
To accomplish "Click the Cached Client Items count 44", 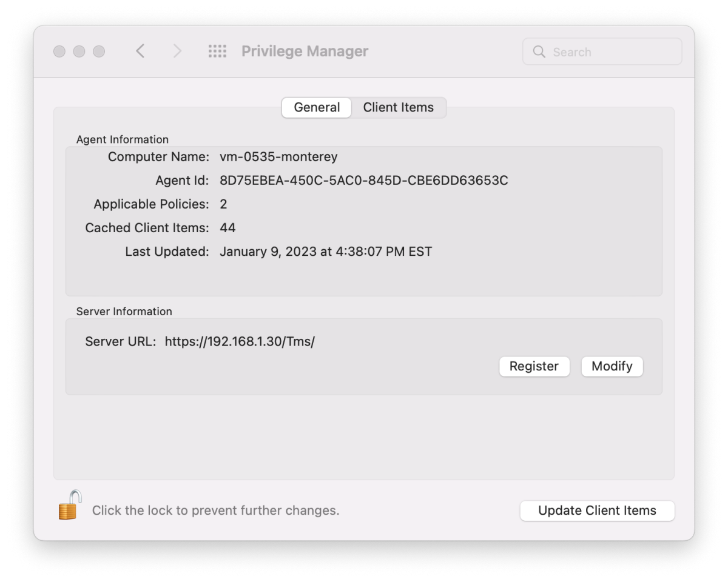I will click(x=227, y=228).
